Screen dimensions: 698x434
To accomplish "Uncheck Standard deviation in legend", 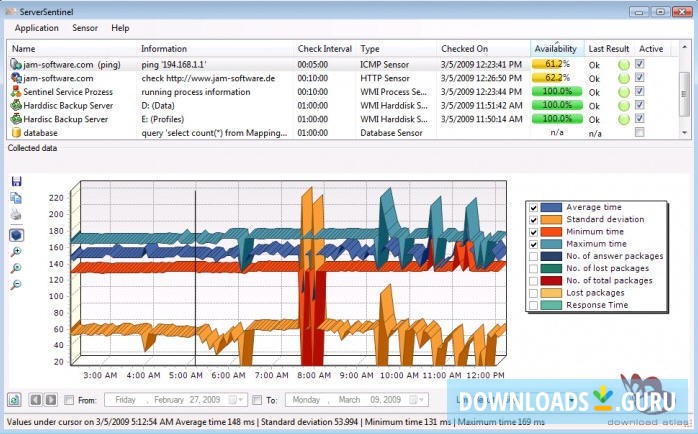I will pyautogui.click(x=533, y=220).
